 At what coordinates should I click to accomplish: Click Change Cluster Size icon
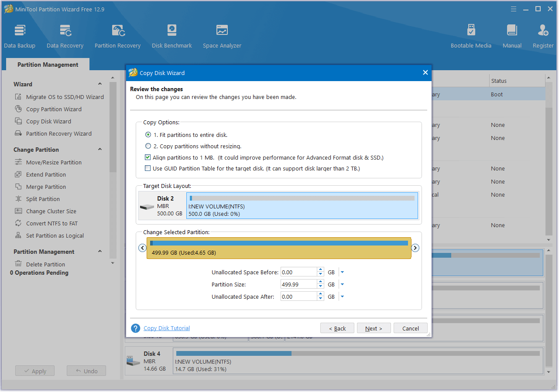tap(18, 211)
